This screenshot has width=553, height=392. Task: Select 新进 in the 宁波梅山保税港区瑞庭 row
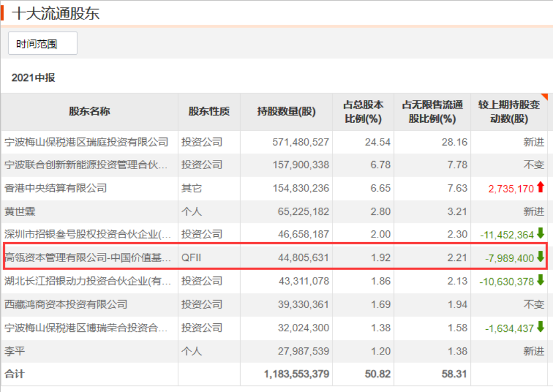(534, 142)
